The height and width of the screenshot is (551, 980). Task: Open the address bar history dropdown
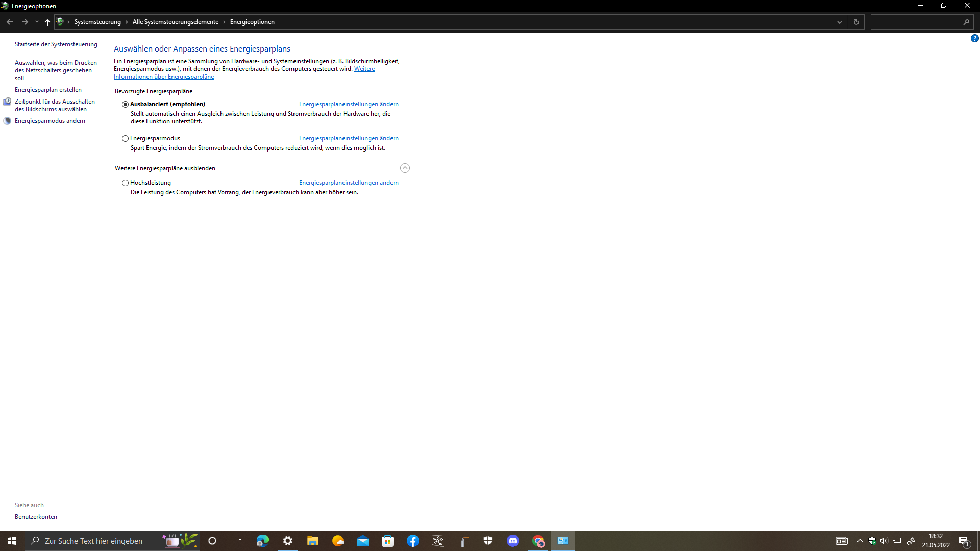[x=839, y=22]
